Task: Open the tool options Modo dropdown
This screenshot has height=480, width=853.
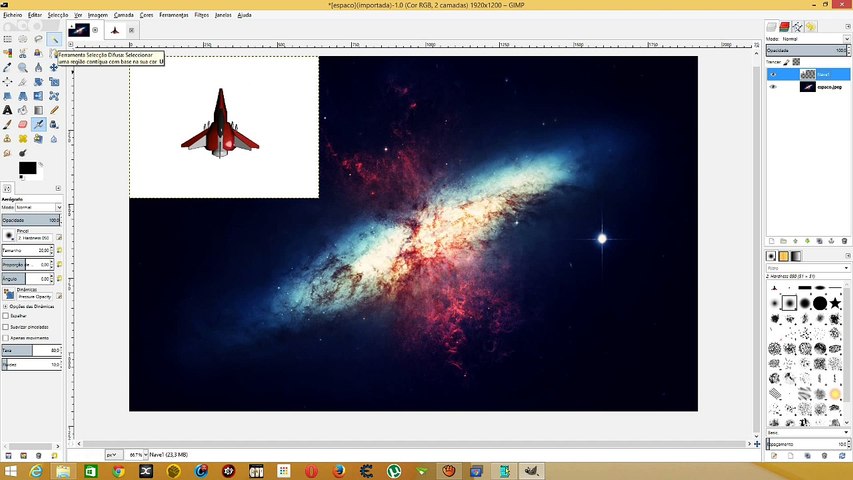Action: pyautogui.click(x=39, y=207)
